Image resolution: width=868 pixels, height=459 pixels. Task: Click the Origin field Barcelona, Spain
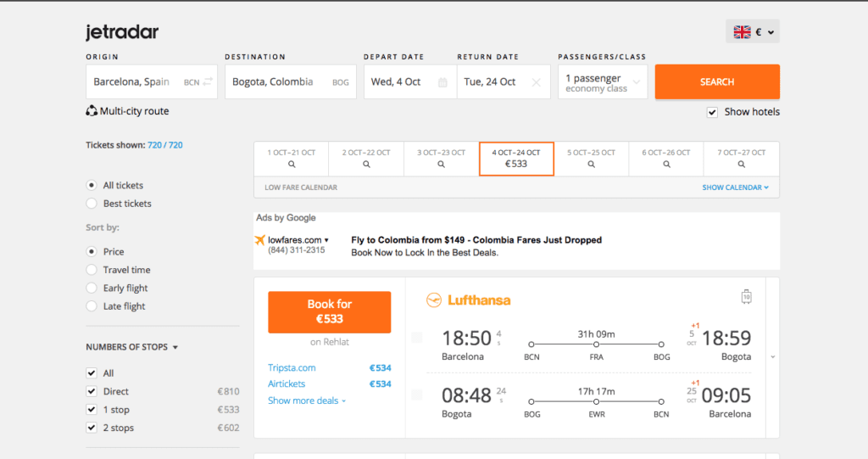coord(151,82)
